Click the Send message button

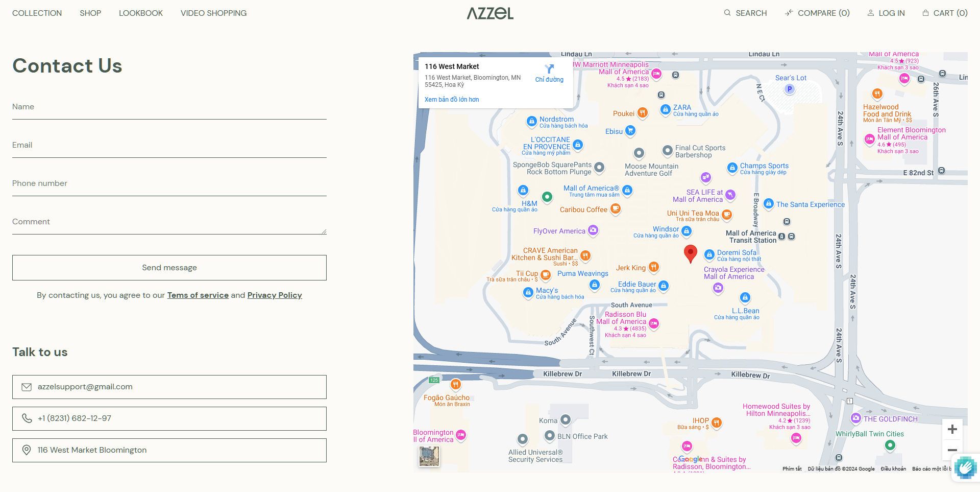coord(169,268)
